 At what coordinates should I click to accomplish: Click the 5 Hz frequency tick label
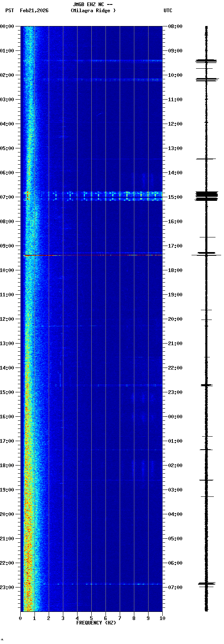pos(91,618)
